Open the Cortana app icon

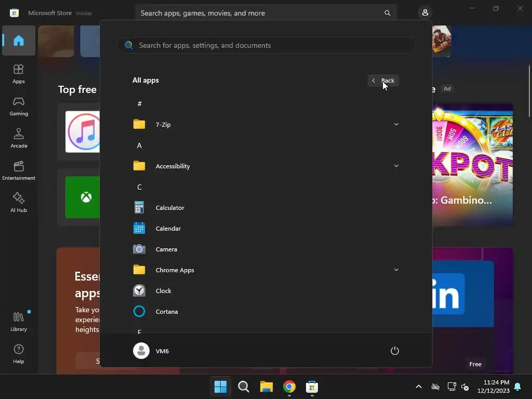click(x=139, y=312)
